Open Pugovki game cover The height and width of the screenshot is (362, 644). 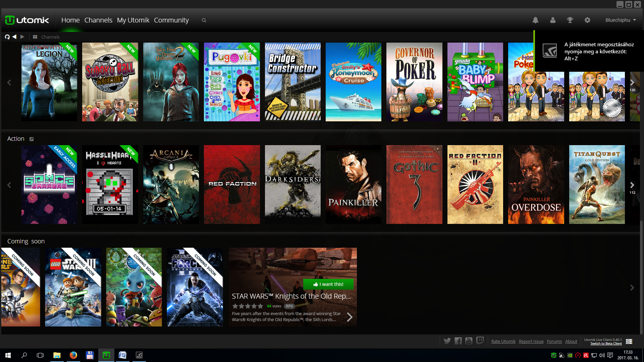[x=232, y=82]
